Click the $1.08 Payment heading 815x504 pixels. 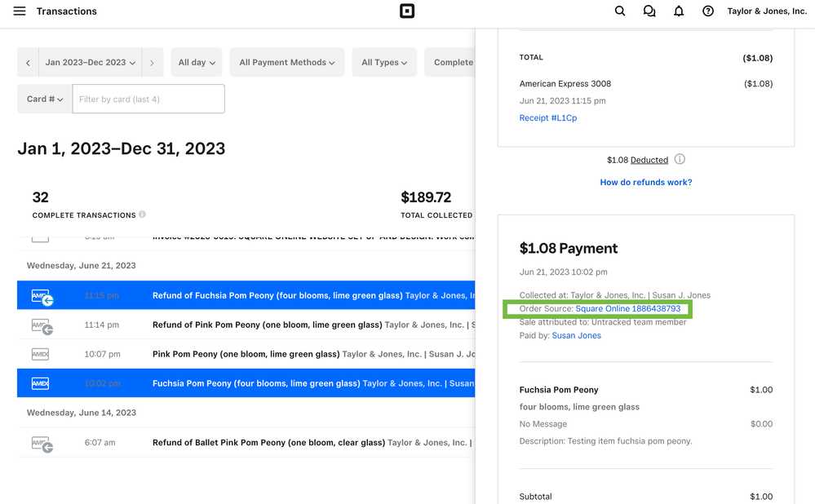[x=569, y=249]
